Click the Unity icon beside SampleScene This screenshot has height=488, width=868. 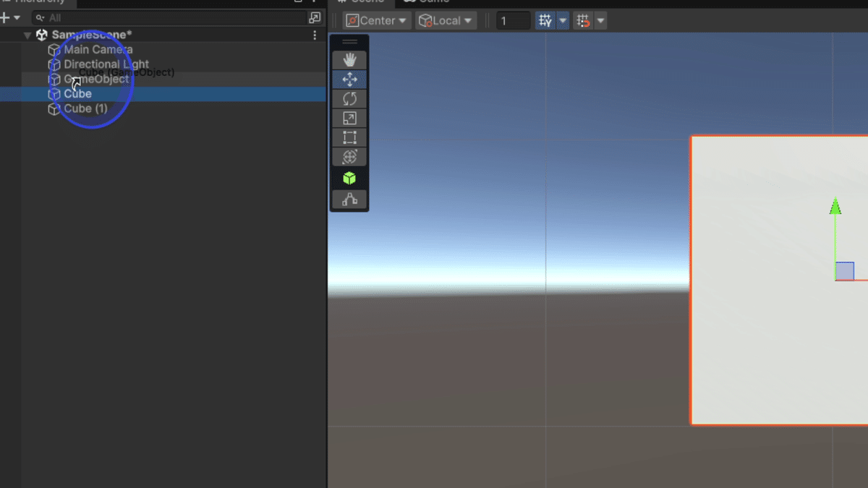pos(41,35)
